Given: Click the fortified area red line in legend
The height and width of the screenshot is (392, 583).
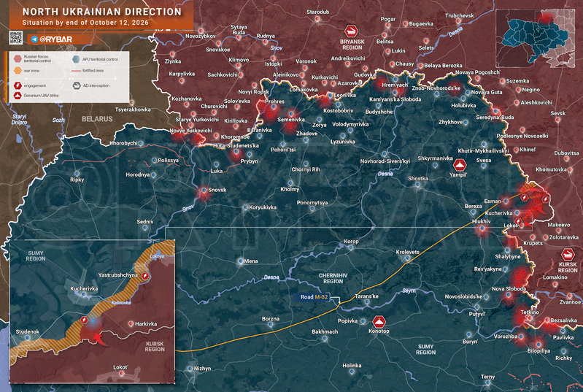Looking at the screenshot, I should 76,71.
